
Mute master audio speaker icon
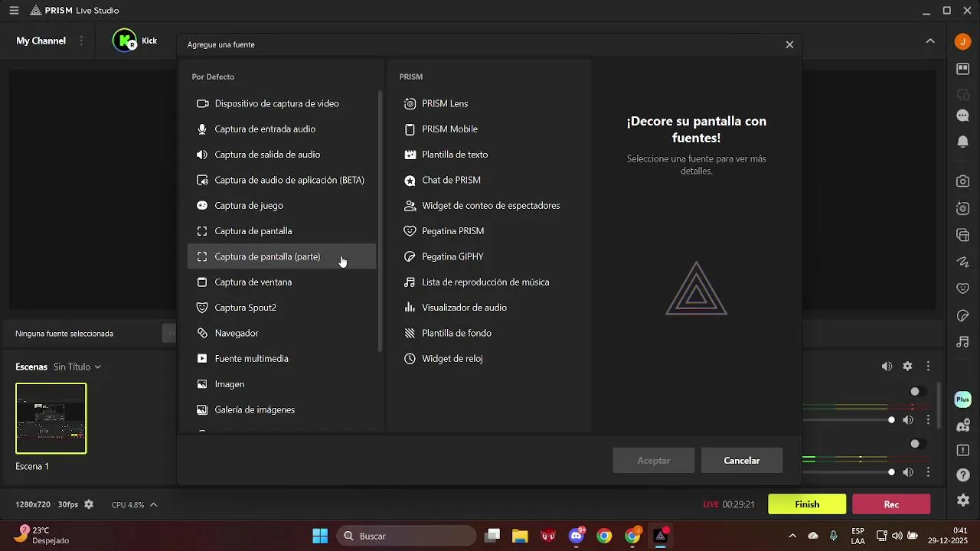tap(887, 367)
